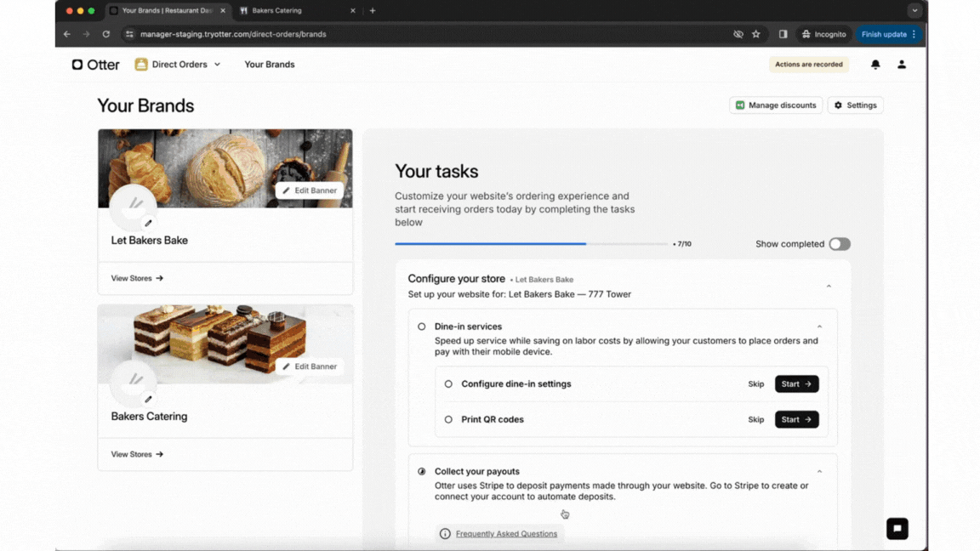The height and width of the screenshot is (551, 980).
Task: Open the chat support widget icon
Action: (897, 529)
